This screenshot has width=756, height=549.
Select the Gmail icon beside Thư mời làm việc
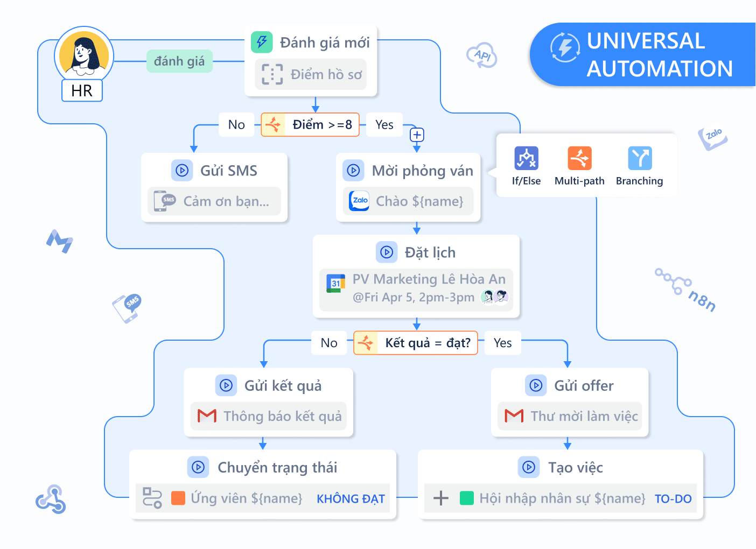pos(514,416)
